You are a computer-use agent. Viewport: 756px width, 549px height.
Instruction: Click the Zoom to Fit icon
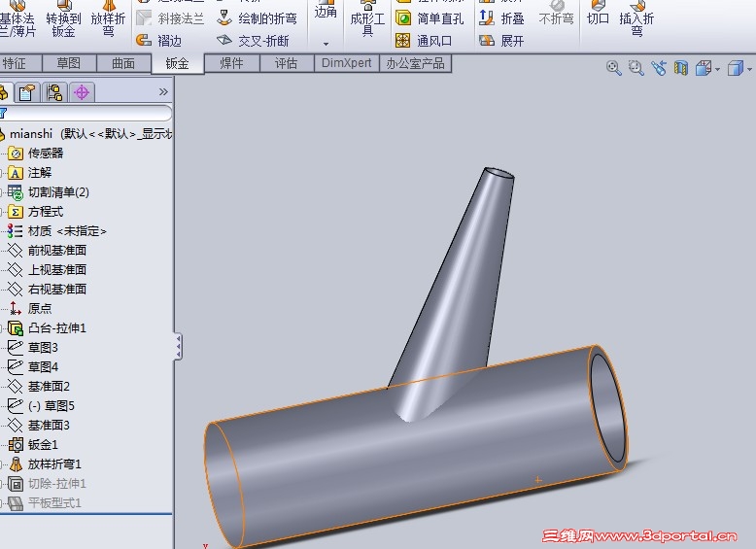pos(613,68)
